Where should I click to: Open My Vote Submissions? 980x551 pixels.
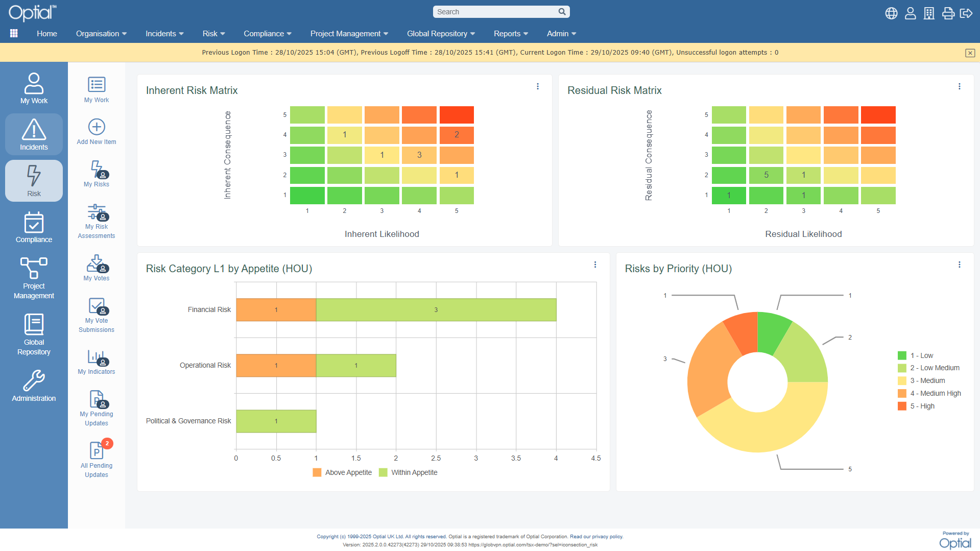96,309
